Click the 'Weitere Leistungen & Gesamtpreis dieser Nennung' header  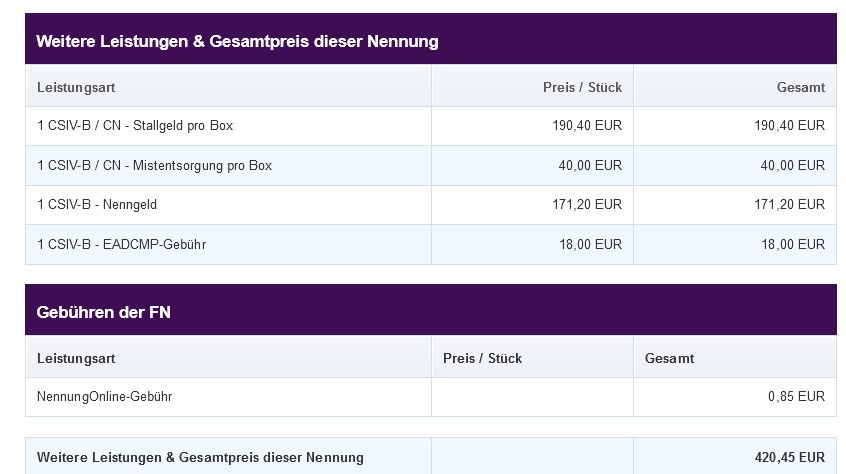[x=237, y=42]
